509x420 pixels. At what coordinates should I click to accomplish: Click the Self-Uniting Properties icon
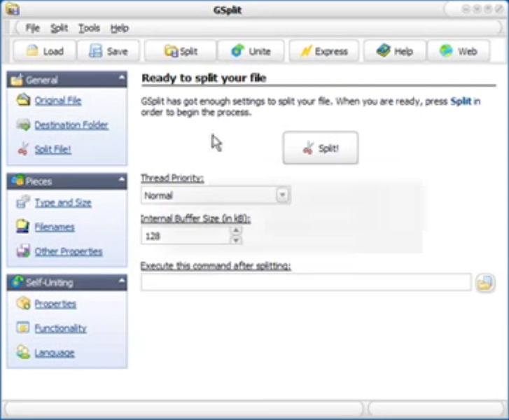click(x=23, y=303)
